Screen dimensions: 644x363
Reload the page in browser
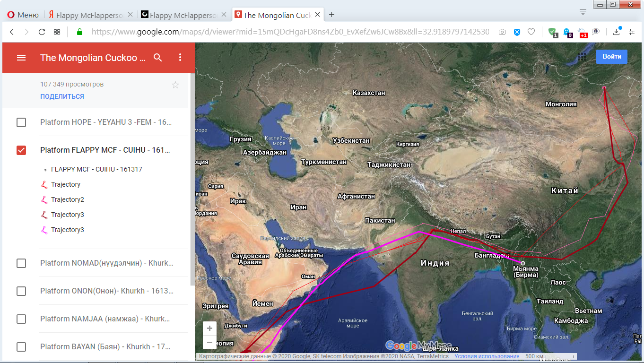pyautogui.click(x=42, y=32)
